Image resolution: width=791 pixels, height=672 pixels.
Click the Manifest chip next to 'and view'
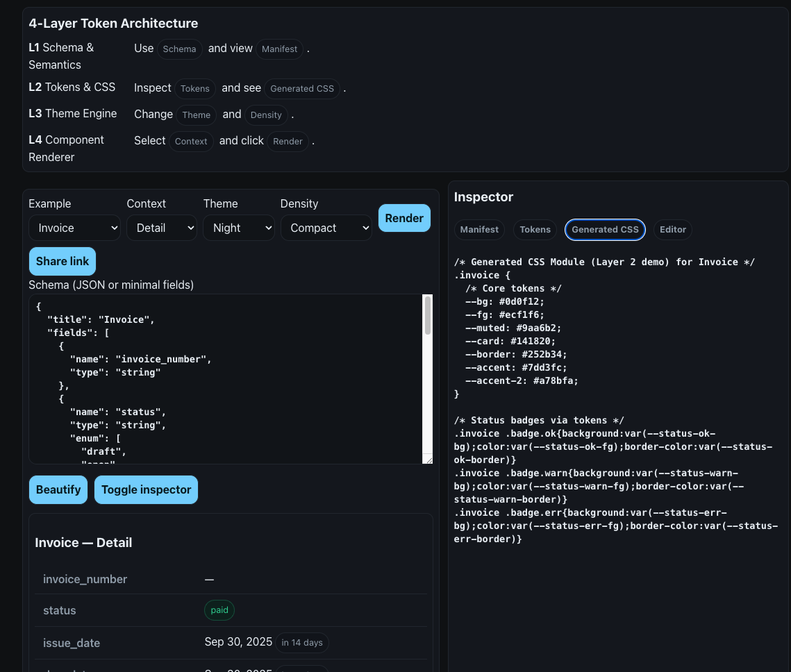pos(279,49)
